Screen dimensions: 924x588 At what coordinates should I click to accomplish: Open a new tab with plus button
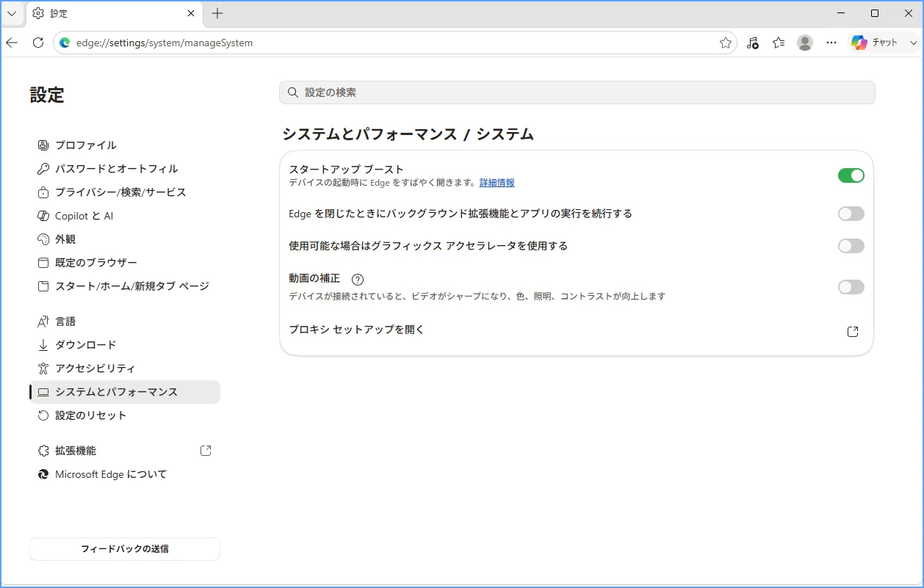pyautogui.click(x=217, y=13)
